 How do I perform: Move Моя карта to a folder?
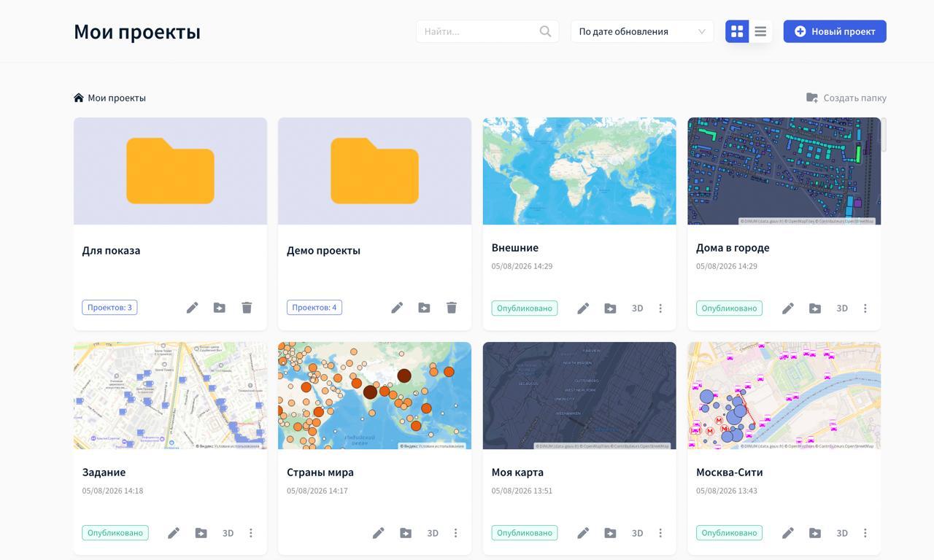coord(610,533)
